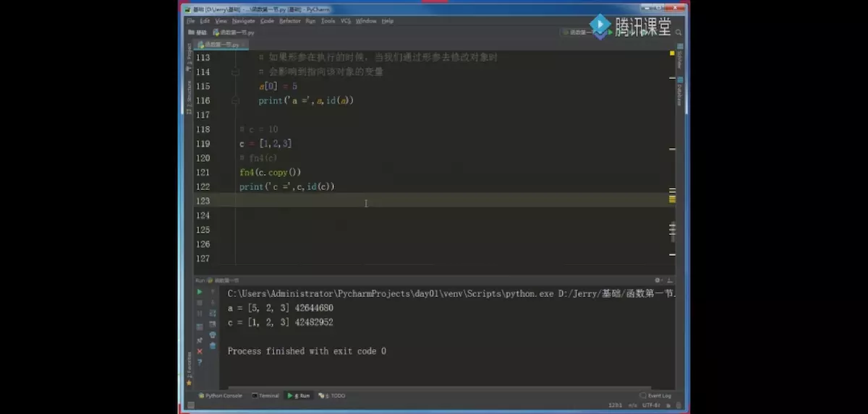Open the Database panel on right edge
The width and height of the screenshot is (868, 414).
(x=680, y=91)
